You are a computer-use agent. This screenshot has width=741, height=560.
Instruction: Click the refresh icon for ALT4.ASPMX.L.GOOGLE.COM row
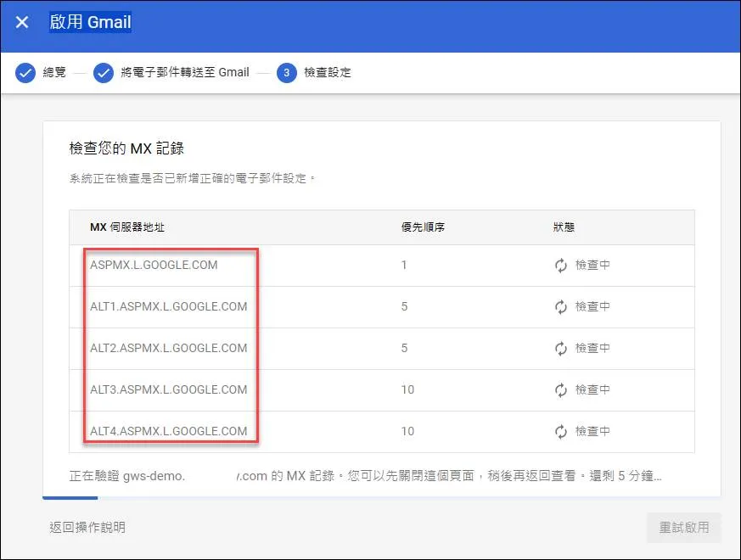[x=560, y=432]
